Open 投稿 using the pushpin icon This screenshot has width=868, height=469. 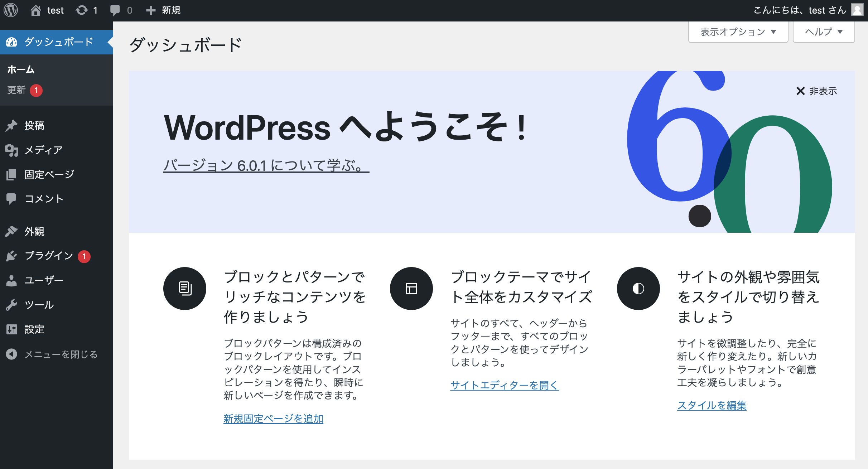pyautogui.click(x=12, y=125)
